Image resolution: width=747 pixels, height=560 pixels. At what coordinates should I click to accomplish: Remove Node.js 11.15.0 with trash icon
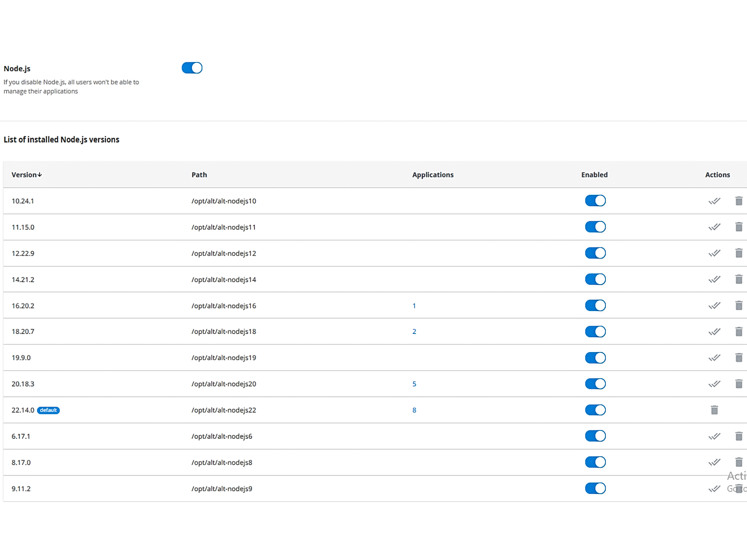pyautogui.click(x=739, y=227)
